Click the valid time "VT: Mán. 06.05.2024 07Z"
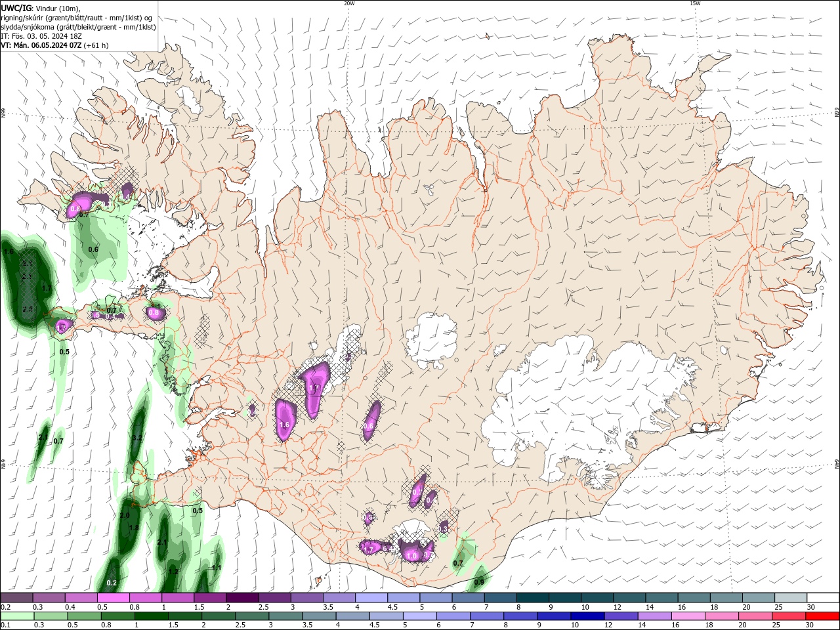 click(x=41, y=45)
